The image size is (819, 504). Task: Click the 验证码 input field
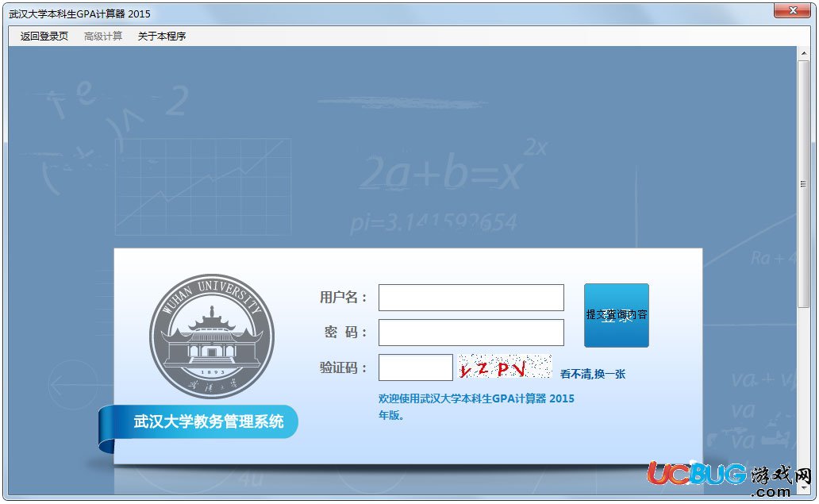[x=416, y=367]
